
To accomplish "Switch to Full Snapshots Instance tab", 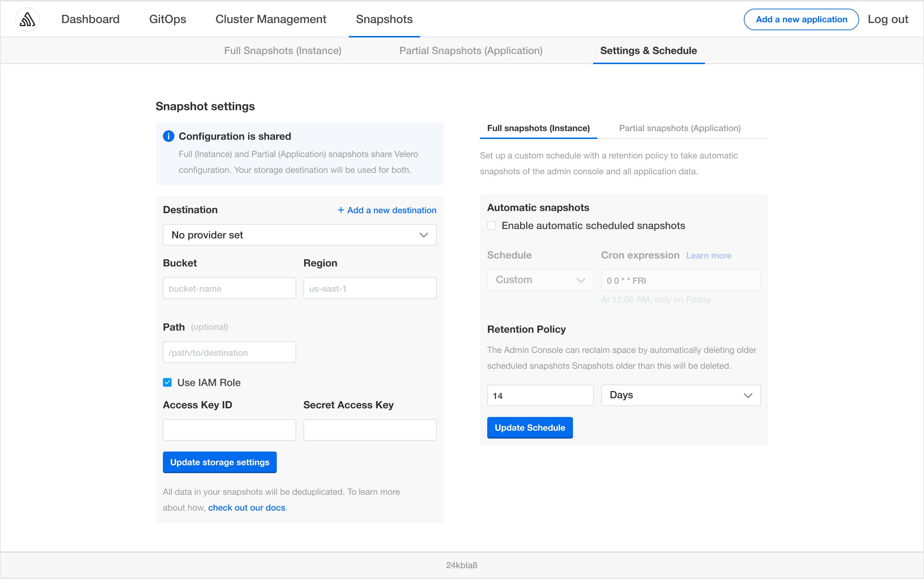I will (x=539, y=128).
